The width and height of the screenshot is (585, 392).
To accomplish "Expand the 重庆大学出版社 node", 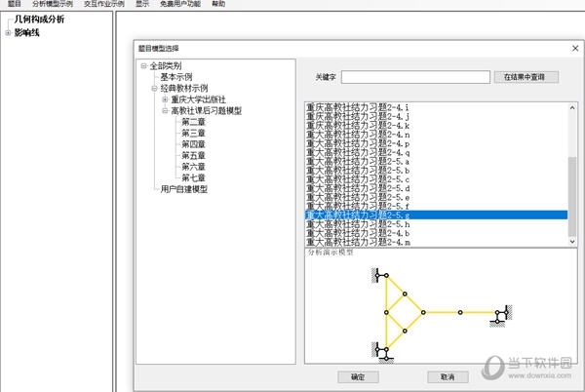I will coord(165,99).
